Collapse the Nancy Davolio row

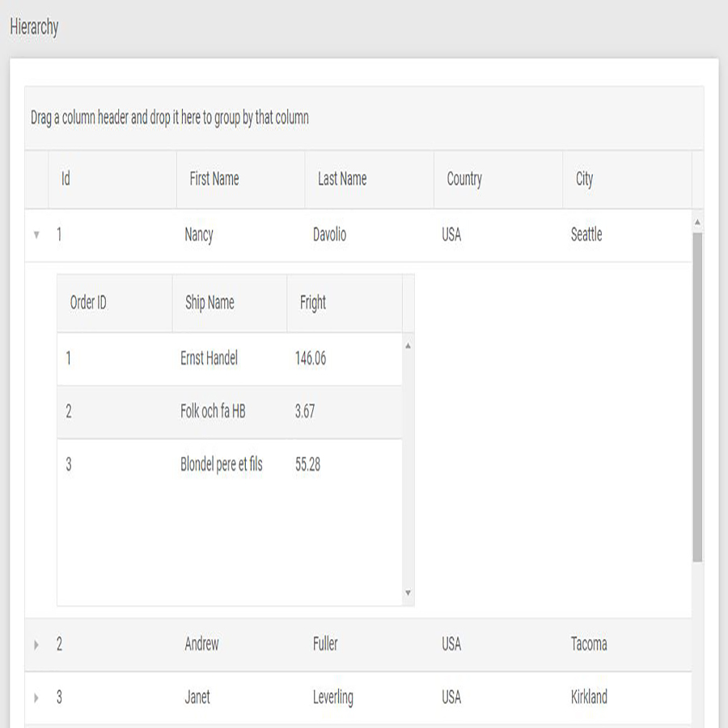click(36, 235)
